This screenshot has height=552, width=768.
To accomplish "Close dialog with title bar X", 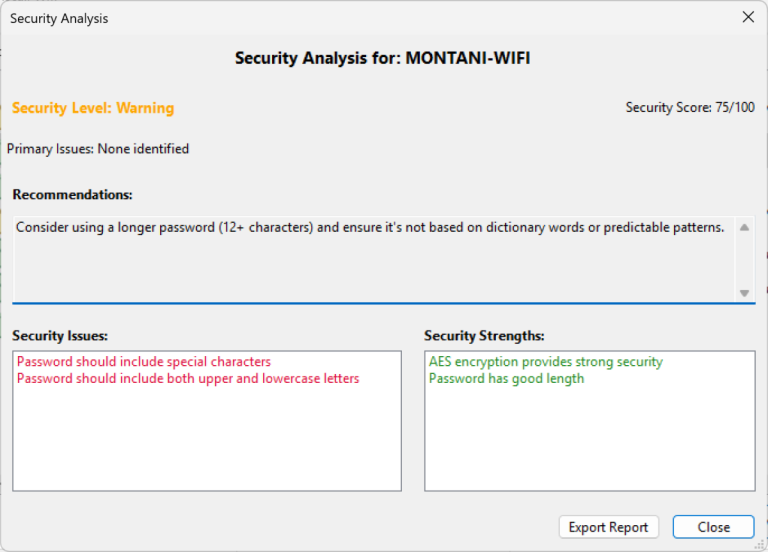I will click(747, 17).
